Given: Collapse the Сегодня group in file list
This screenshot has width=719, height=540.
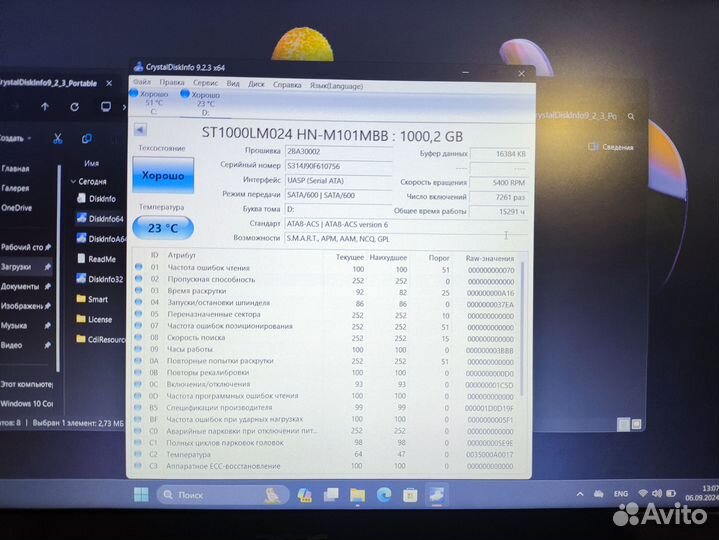Looking at the screenshot, I should pos(74,182).
